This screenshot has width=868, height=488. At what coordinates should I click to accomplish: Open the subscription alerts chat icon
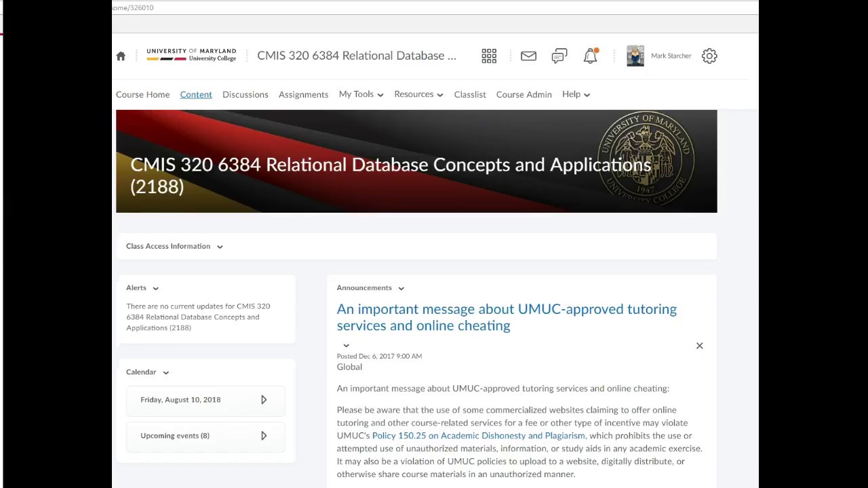pyautogui.click(x=559, y=56)
